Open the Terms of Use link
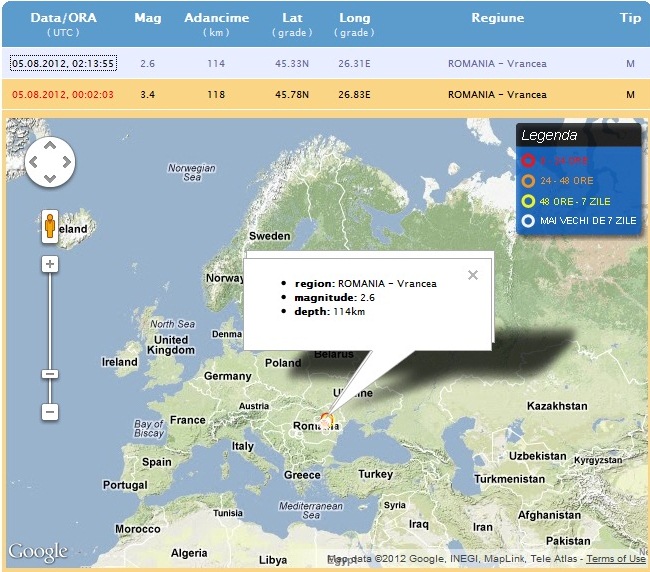This screenshot has width=650, height=572. (x=616, y=559)
